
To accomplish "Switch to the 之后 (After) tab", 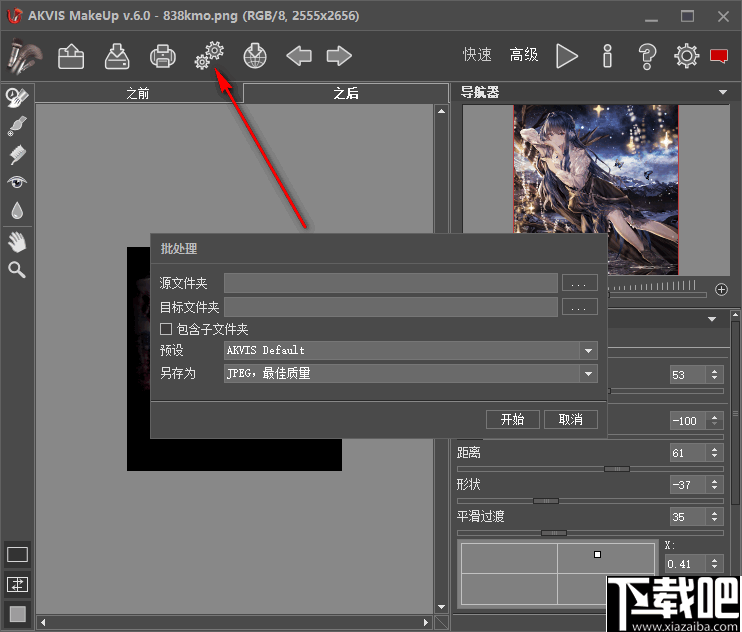I will (346, 94).
